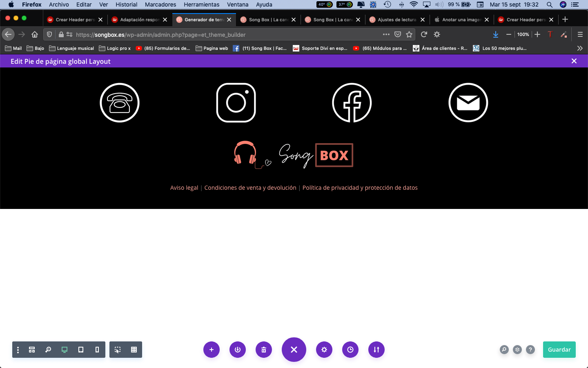588x368 pixels.
Task: Open a new tab with plus button
Action: (x=565, y=19)
